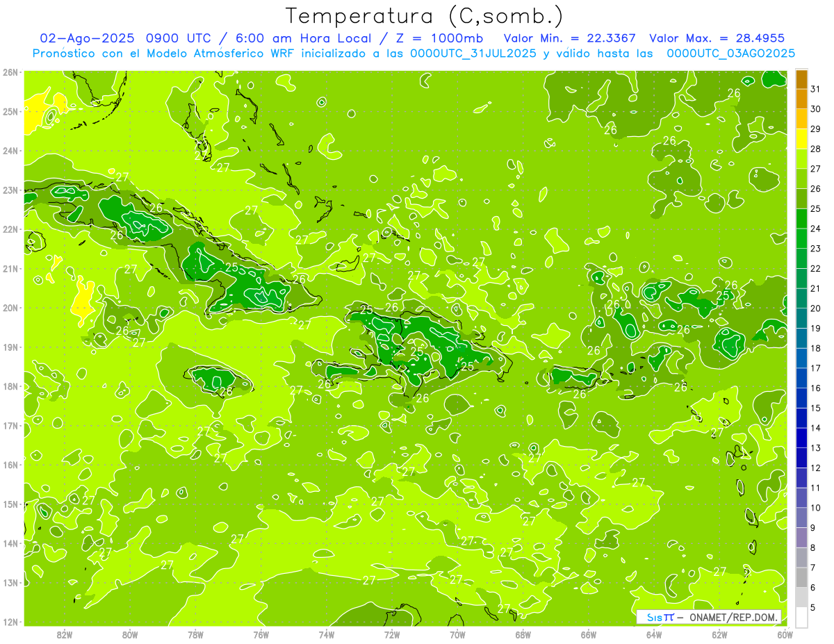Click the '23N' latitude axis label
This screenshot has height=644, width=834.
click(x=10, y=190)
